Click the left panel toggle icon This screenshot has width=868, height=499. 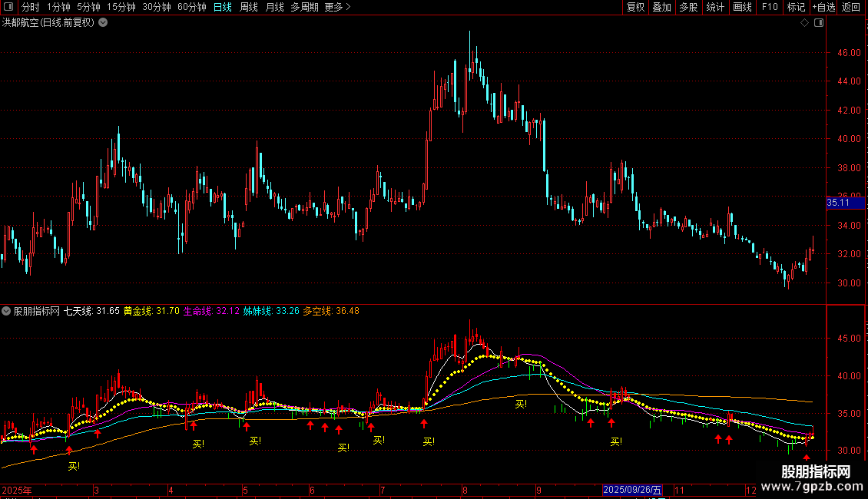tap(8, 8)
